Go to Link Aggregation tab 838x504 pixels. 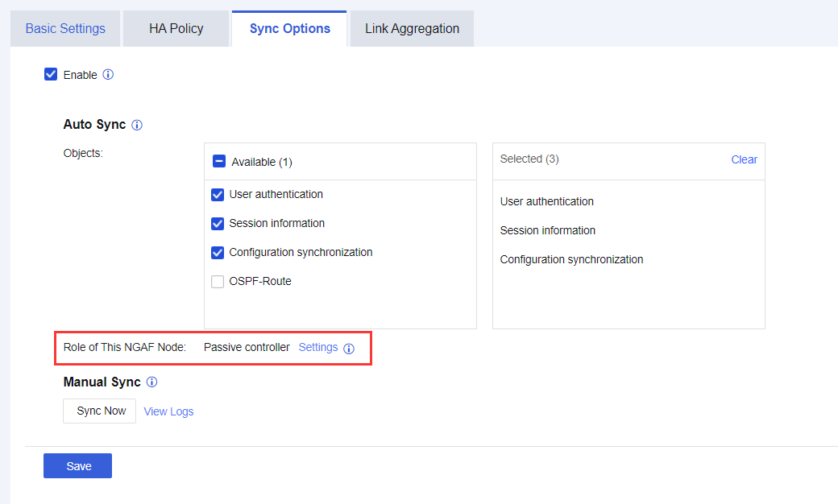(412, 29)
